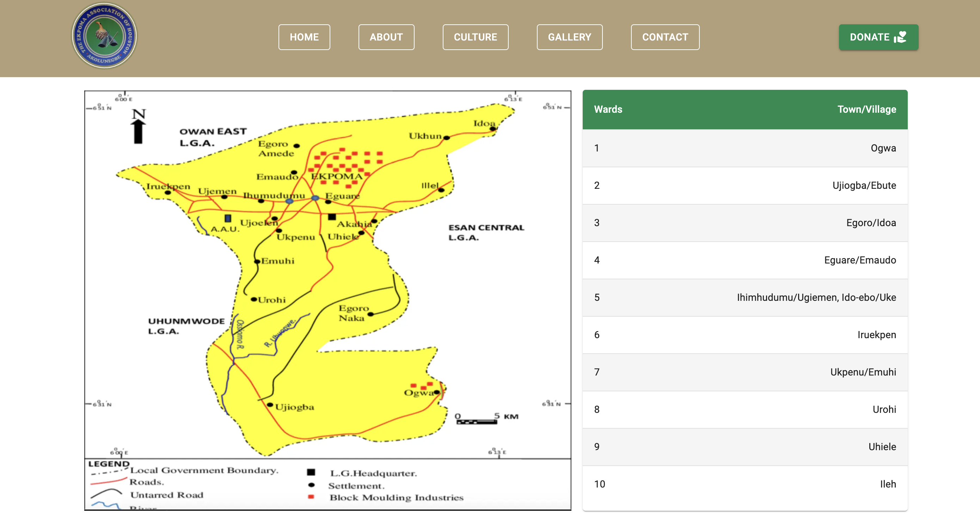Screen dimensions: 980x515
Task: Click the Ihimhudumu/Ugiemen, Ido-ebo/Uke row
Action: [745, 297]
